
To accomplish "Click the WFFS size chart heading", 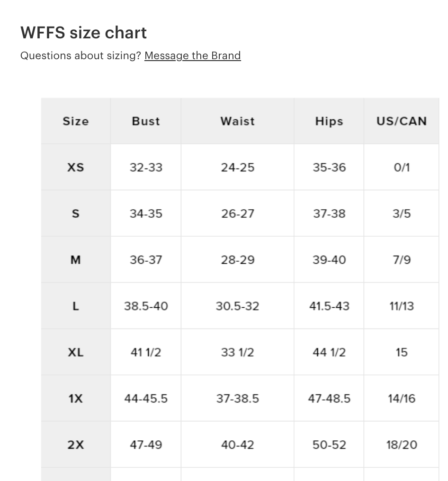I will point(83,33).
